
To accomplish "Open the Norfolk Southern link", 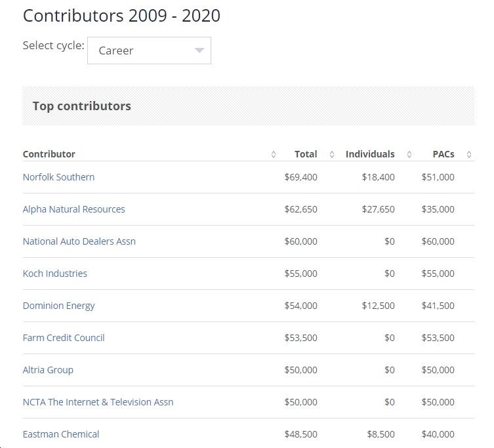I will 58,177.
